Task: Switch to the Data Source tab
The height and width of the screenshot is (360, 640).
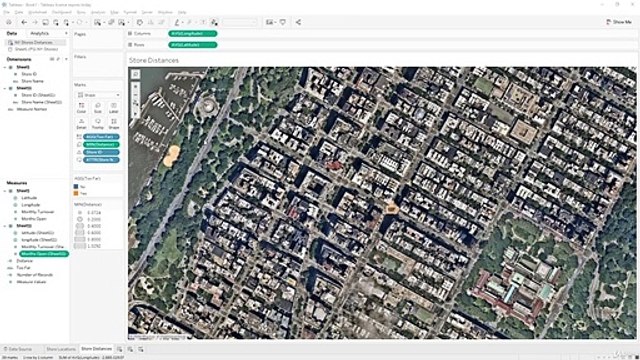Action: (18, 349)
